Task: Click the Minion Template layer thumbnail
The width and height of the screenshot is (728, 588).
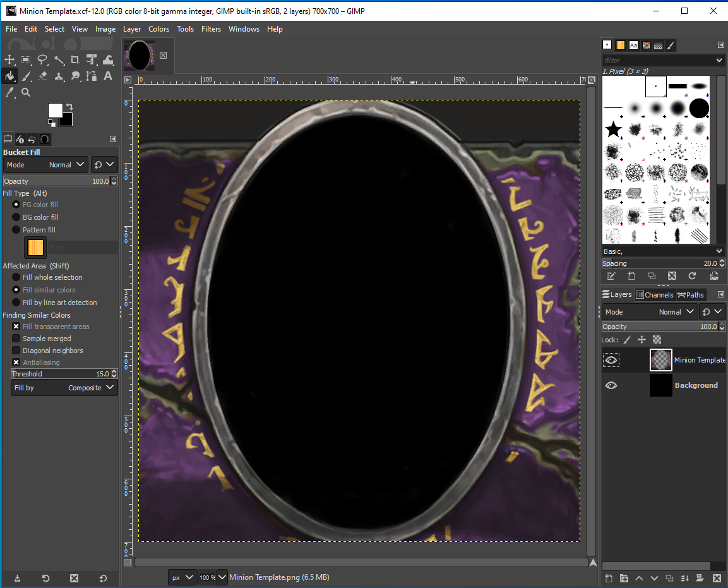Action: (x=660, y=360)
